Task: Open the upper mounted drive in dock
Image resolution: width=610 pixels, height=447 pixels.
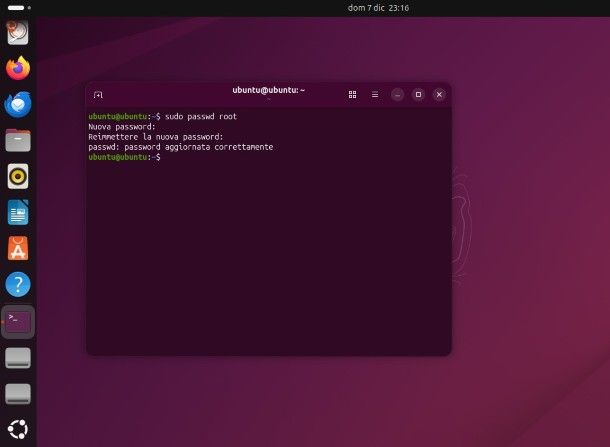Action: [x=18, y=358]
